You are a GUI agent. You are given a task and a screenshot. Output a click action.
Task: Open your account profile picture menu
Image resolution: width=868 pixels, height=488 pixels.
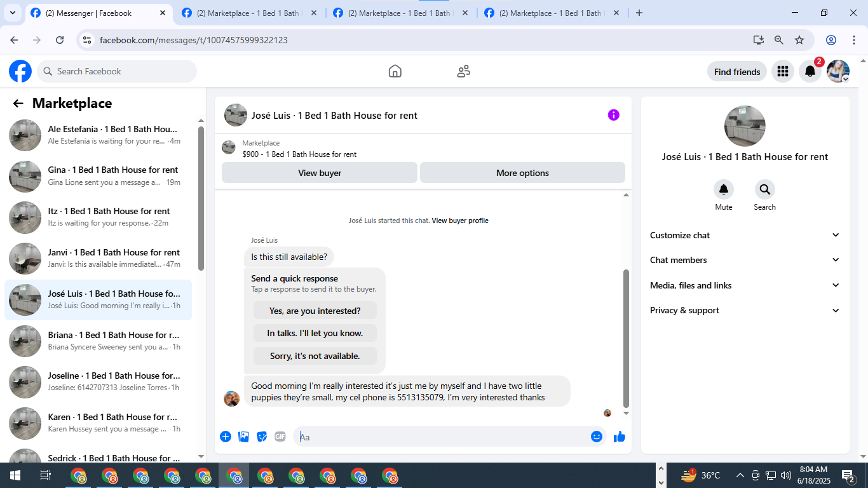click(x=838, y=72)
